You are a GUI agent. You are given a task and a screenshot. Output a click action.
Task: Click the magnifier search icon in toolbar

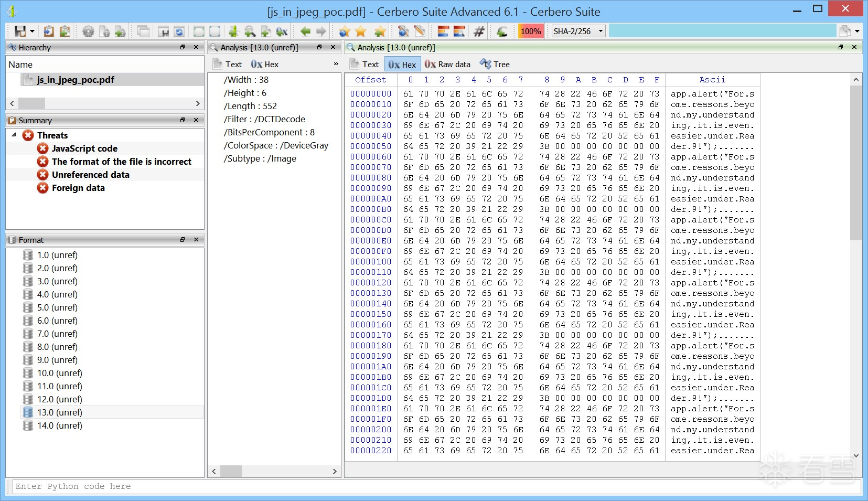tap(250, 31)
